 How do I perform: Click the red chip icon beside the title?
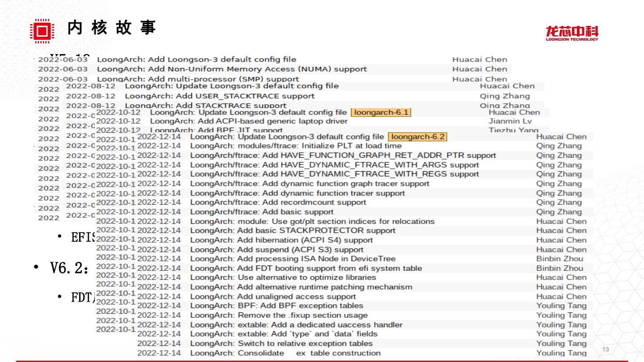tap(42, 31)
